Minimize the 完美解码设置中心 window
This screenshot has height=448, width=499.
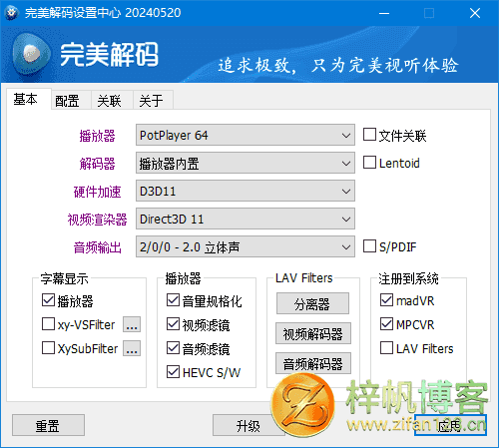384,13
